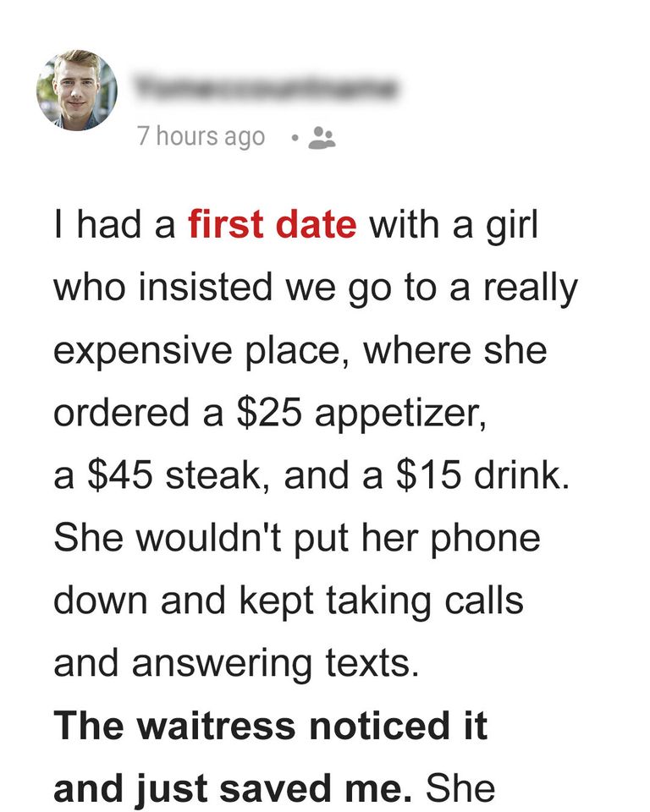The width and height of the screenshot is (650, 812).
Task: Click the words "with a girl"
Action: tap(454, 228)
